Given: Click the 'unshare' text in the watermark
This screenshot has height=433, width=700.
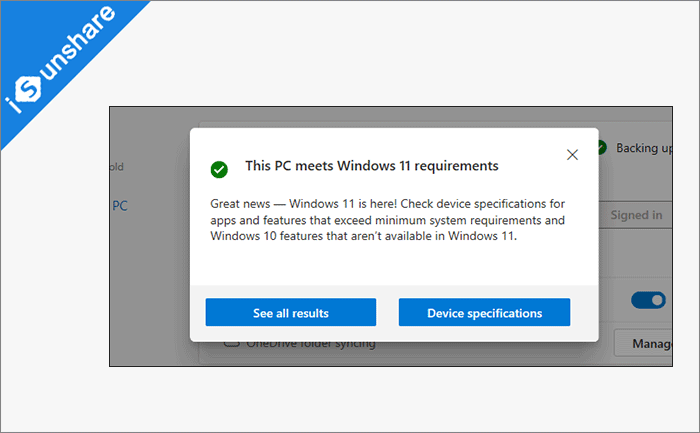Looking at the screenshot, I should click(x=80, y=53).
